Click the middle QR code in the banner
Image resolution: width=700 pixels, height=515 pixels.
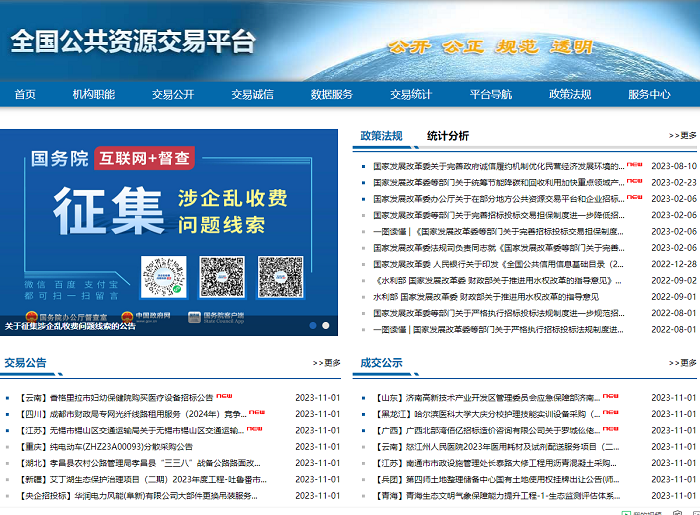click(x=222, y=277)
